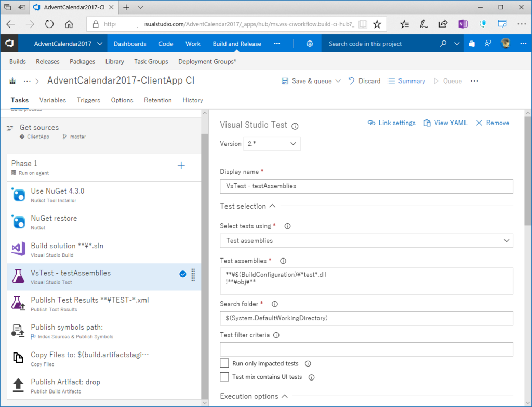This screenshot has height=407, width=532.
Task: Open the Work hub menu
Action: pos(193,44)
